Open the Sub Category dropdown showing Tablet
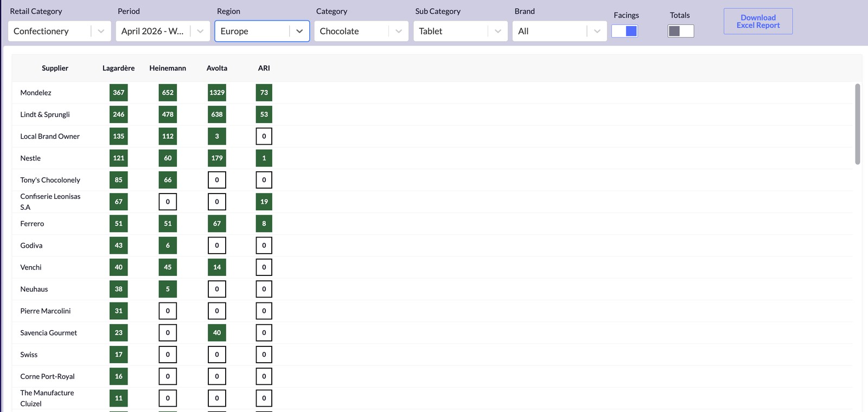Viewport: 868px width, 412px height. [460, 31]
